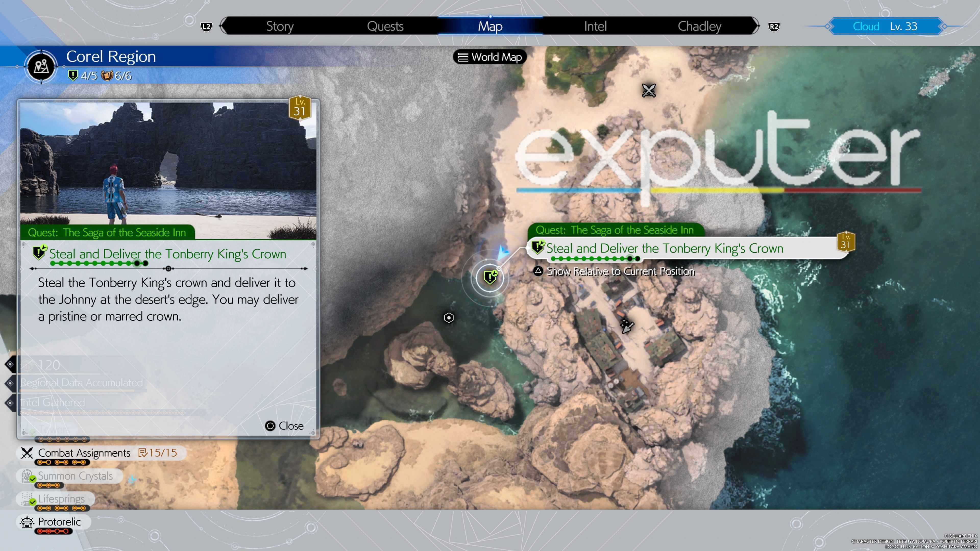Click the Protorelic red progress dots

[x=53, y=531]
